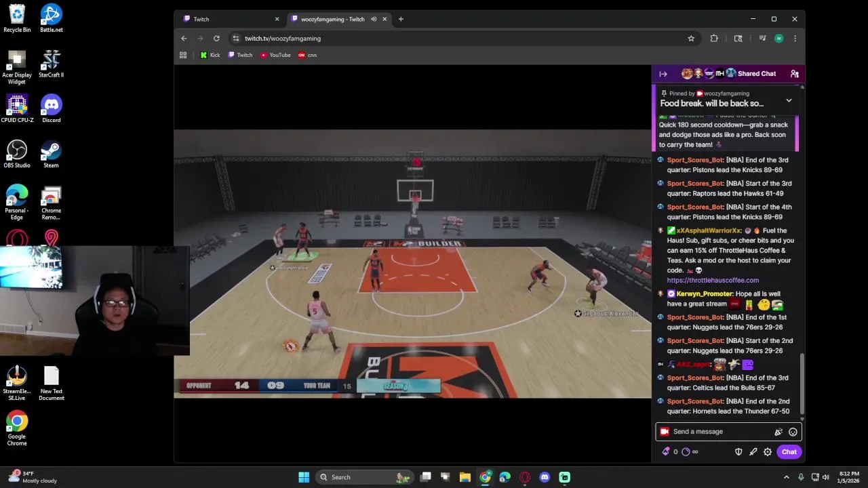The width and height of the screenshot is (868, 488).
Task: Open the channel points circle icon
Action: [686, 452]
